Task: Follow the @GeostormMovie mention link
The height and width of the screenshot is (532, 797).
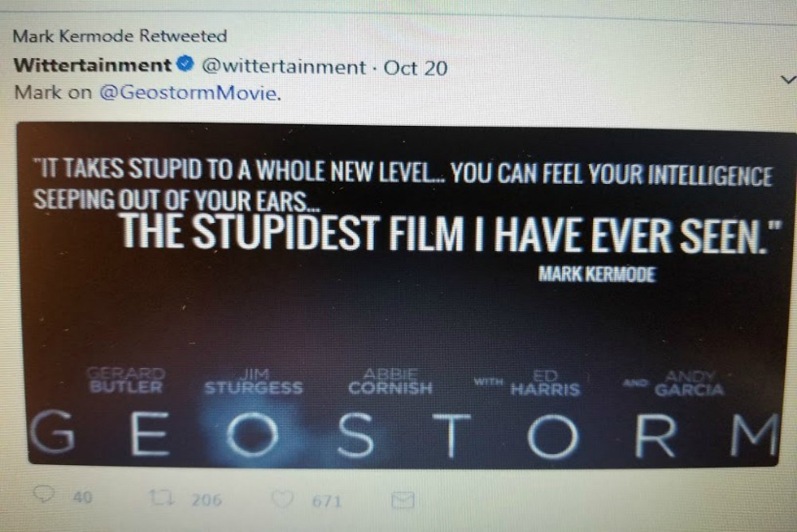Action: [x=190, y=93]
